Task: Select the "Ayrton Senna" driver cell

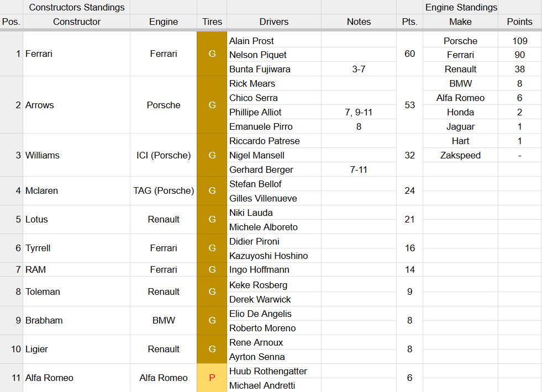Action: point(274,357)
